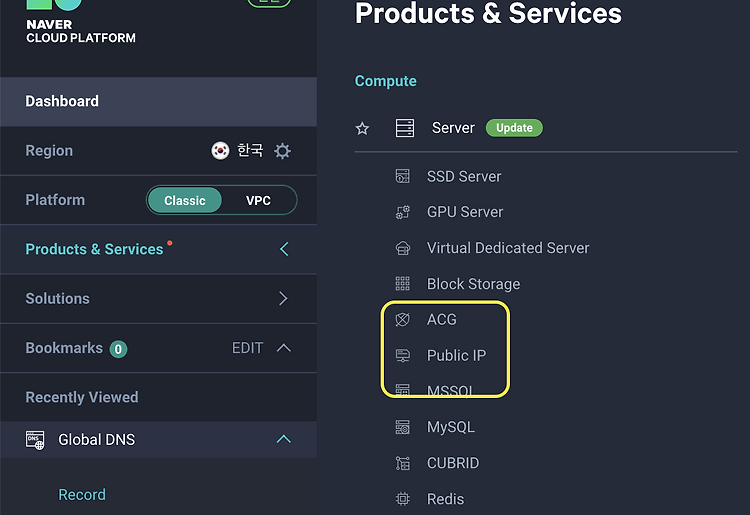Click the Virtual Dedicated Server icon
Screen dimensions: 750x515
402,248
